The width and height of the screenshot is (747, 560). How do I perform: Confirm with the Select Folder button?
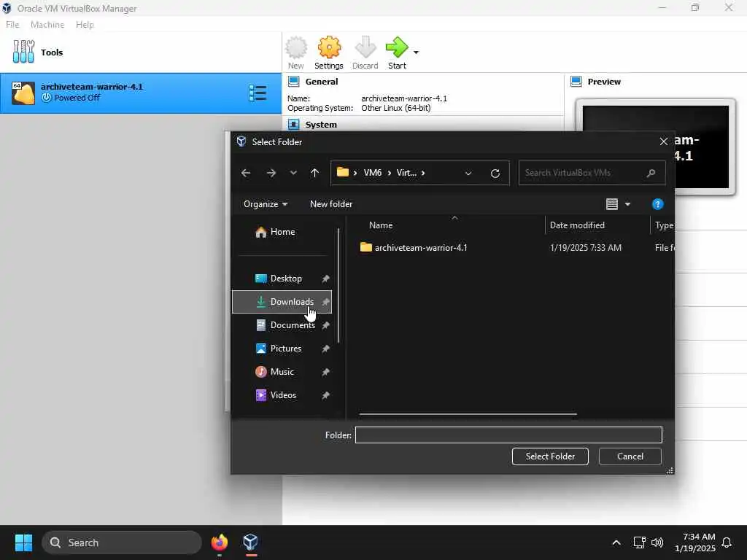[550, 456]
